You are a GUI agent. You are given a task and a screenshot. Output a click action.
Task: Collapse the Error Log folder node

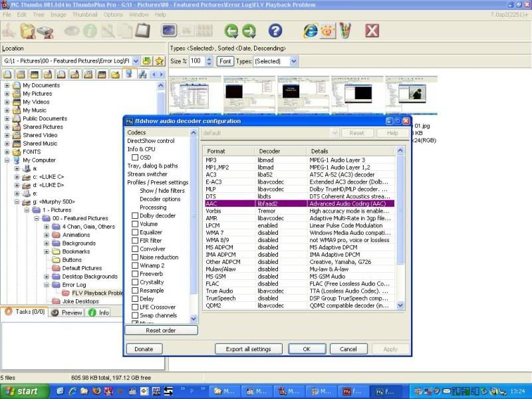coord(47,285)
